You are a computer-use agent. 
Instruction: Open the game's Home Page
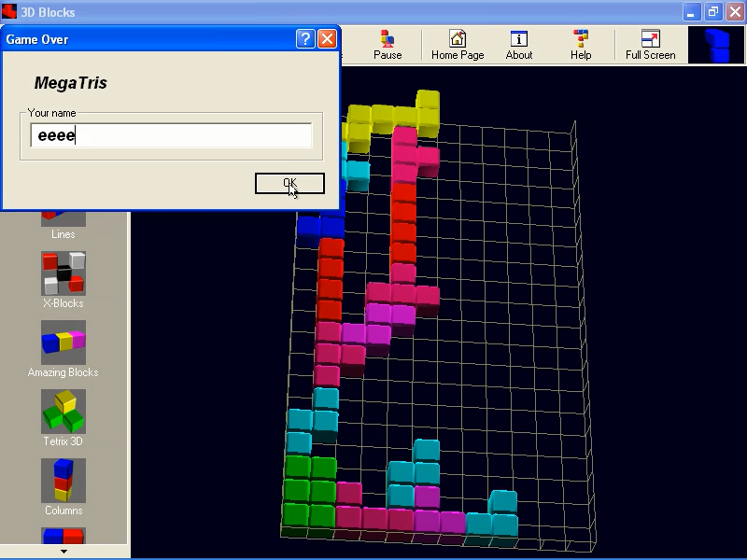[x=457, y=44]
